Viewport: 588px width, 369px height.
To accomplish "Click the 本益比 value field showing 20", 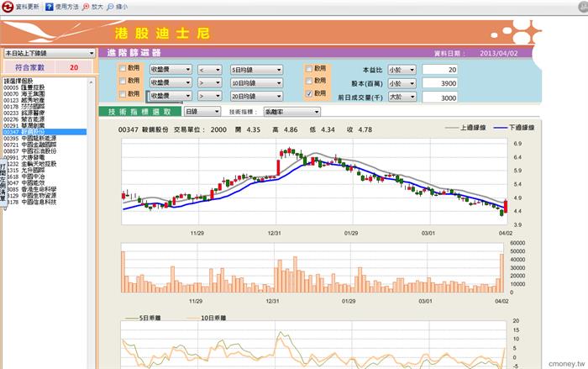I will click(440, 70).
